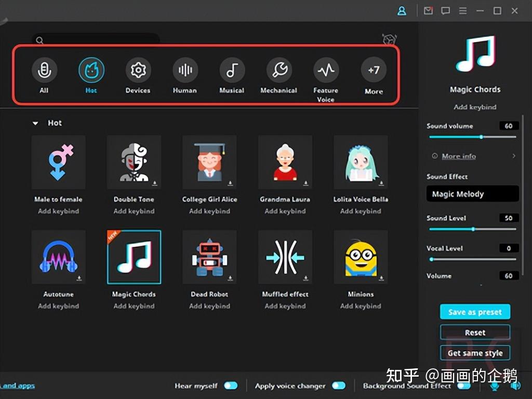This screenshot has height=399, width=532.
Task: Click the search input field
Action: click(96, 40)
